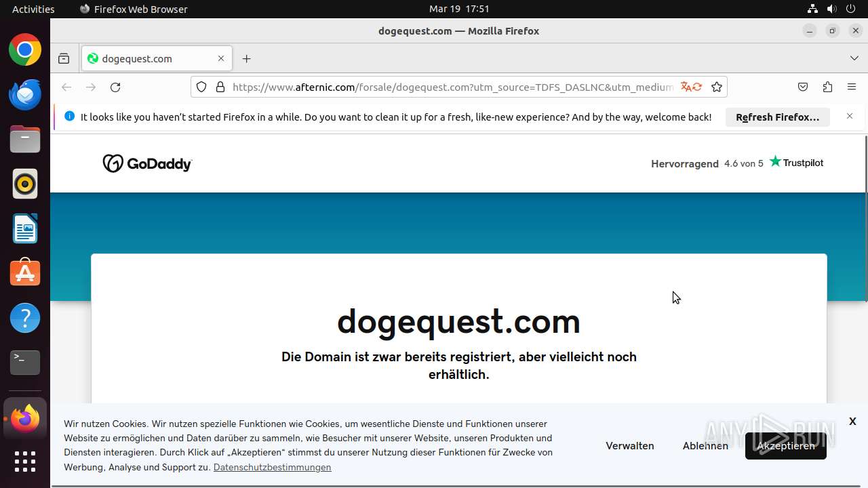Open clock and calendar panel
The height and width of the screenshot is (488, 868).
(459, 9)
